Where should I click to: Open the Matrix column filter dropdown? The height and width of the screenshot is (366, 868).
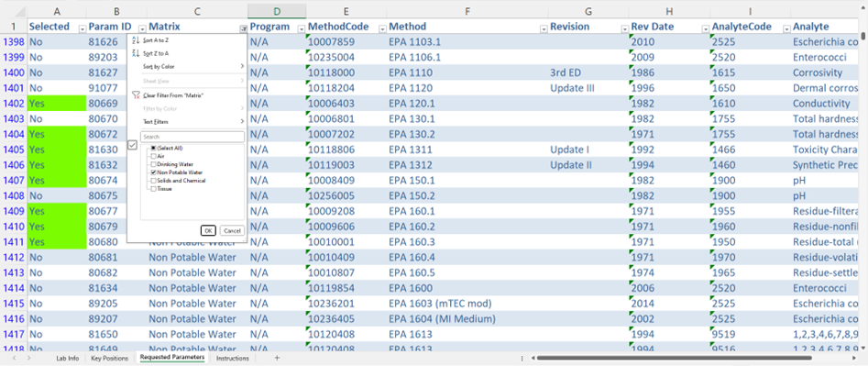pyautogui.click(x=243, y=28)
